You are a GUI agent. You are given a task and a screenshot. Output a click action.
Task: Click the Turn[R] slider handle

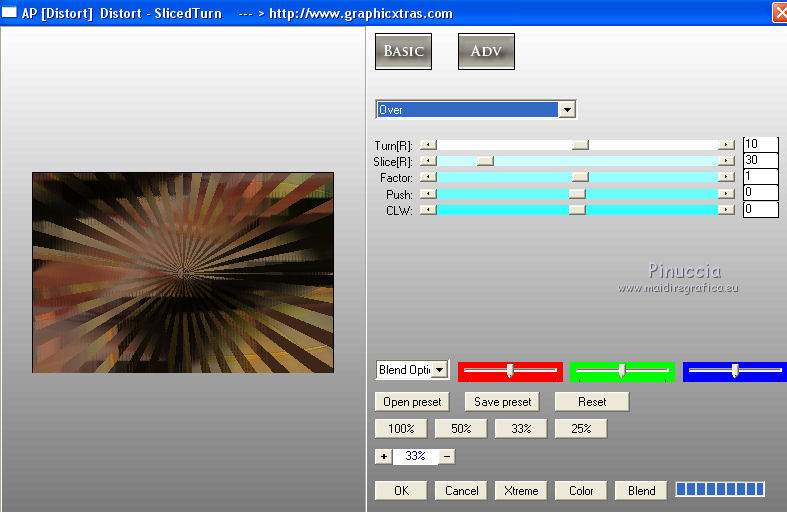(580, 145)
